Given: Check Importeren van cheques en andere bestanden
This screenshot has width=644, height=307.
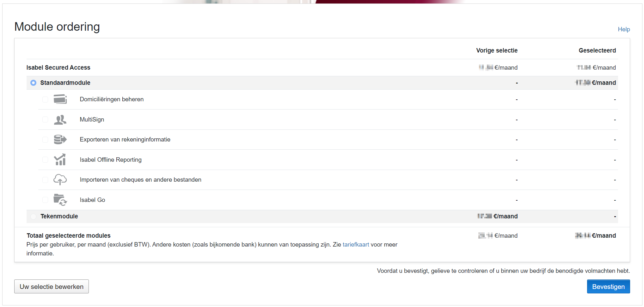Looking at the screenshot, I should (x=45, y=180).
